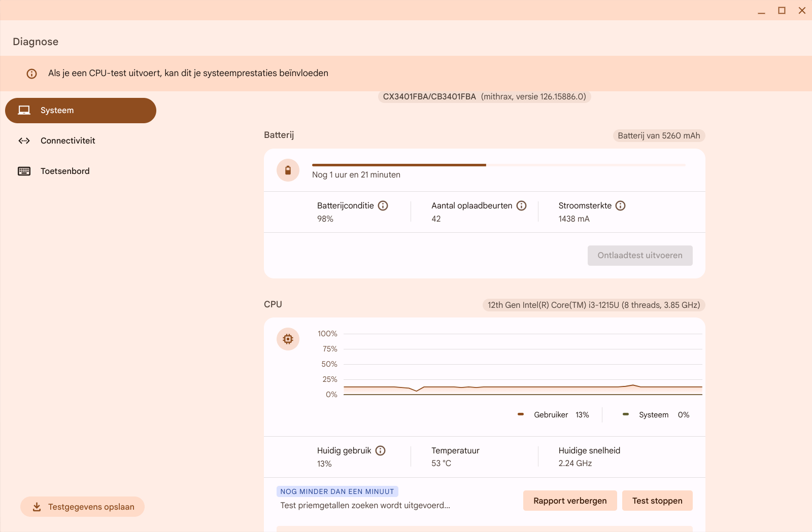
Task: Click the 'CPU' section heading
Action: (x=273, y=304)
